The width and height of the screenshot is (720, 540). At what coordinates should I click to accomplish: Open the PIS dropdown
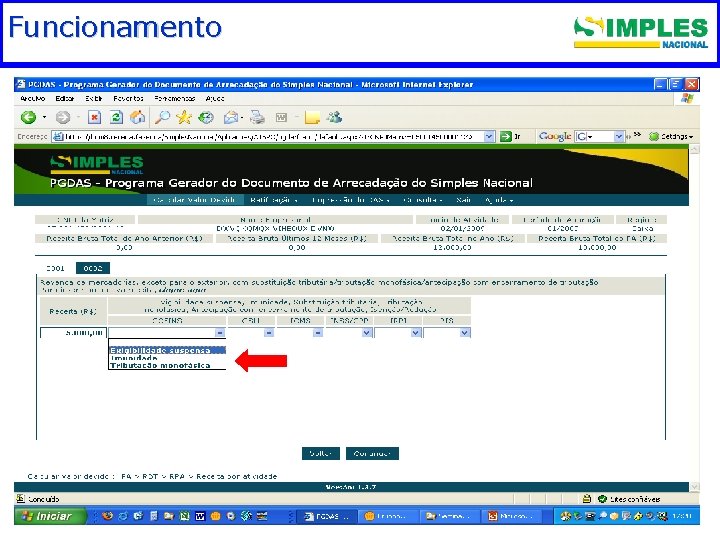pos(465,332)
